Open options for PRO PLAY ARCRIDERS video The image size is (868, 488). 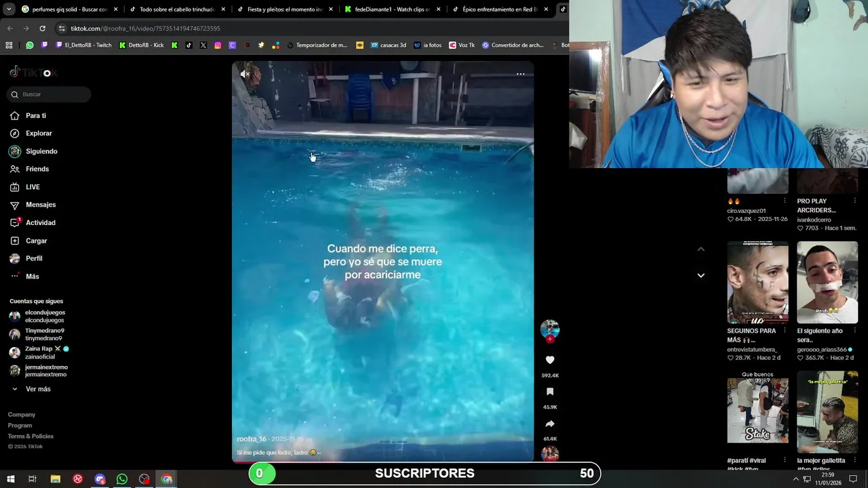[x=854, y=201]
